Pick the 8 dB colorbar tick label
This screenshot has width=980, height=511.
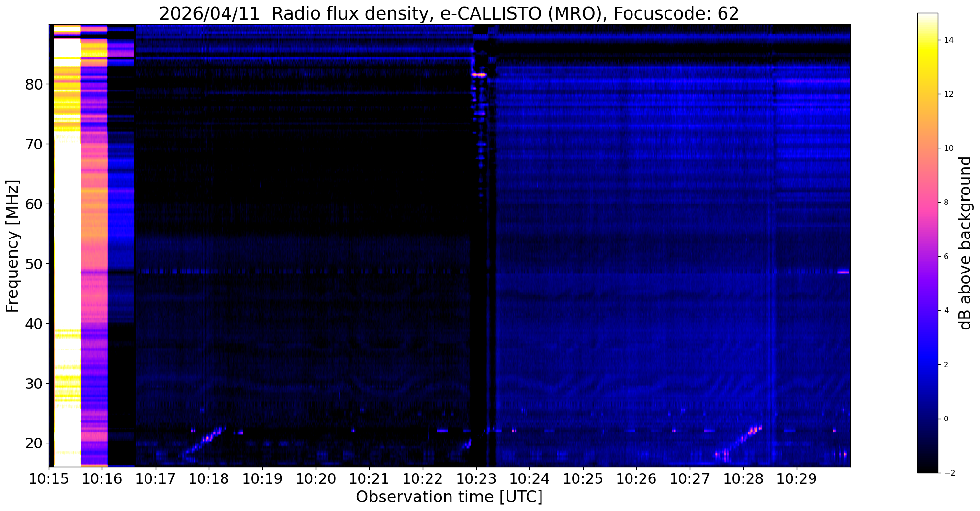click(946, 203)
